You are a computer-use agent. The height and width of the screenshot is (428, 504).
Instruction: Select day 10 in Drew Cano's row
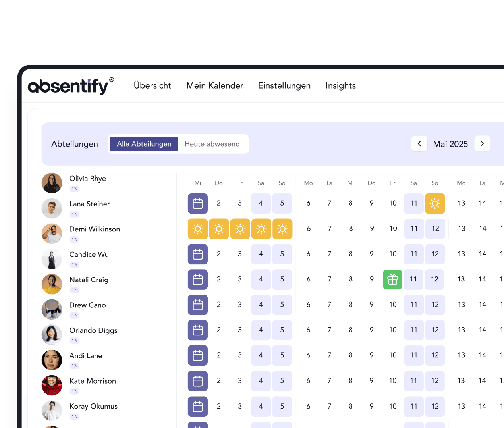(393, 330)
